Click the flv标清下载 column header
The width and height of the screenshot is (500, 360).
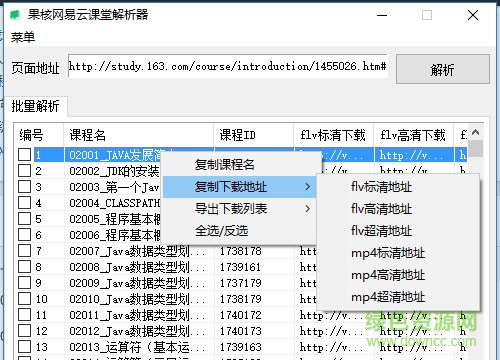pyautogui.click(x=334, y=135)
